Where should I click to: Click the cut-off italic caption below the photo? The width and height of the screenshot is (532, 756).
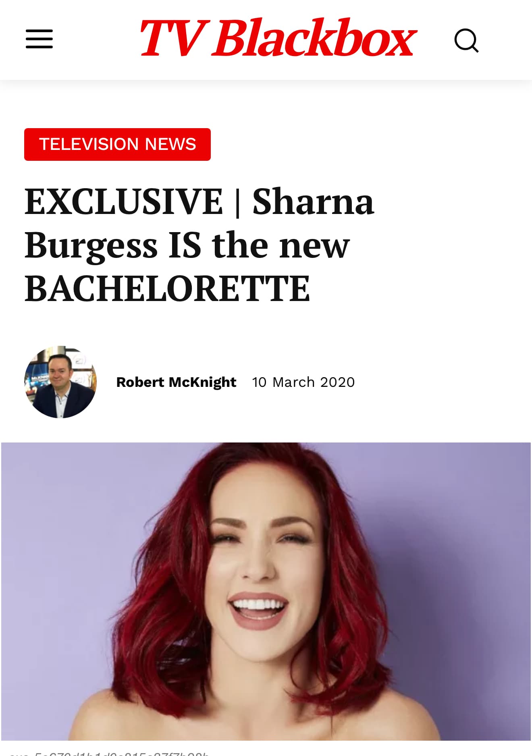(x=109, y=753)
